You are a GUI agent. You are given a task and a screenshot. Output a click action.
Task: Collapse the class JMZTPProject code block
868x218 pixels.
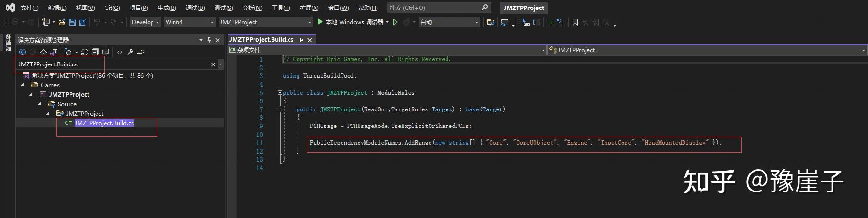(x=280, y=92)
